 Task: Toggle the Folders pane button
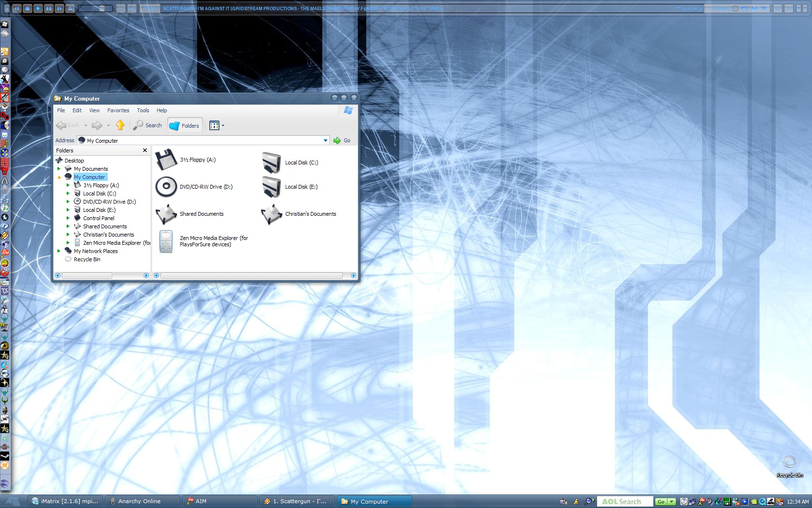[x=184, y=125]
